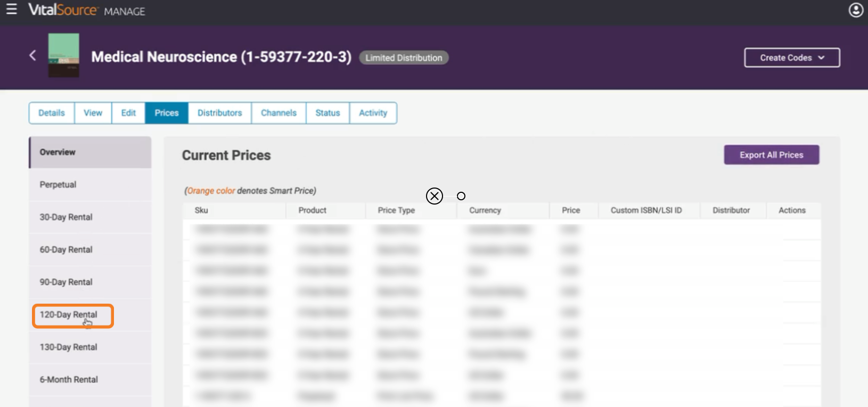The height and width of the screenshot is (407, 868).
Task: Select the Prices tab
Action: (167, 113)
